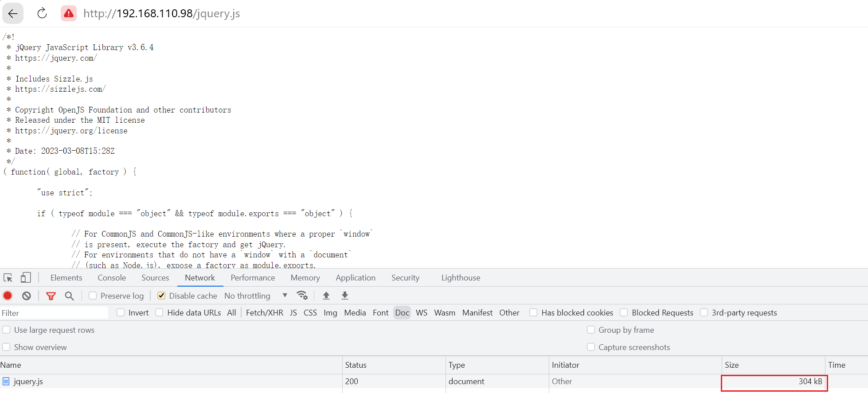Clear the network log
868x393 pixels.
(x=27, y=296)
